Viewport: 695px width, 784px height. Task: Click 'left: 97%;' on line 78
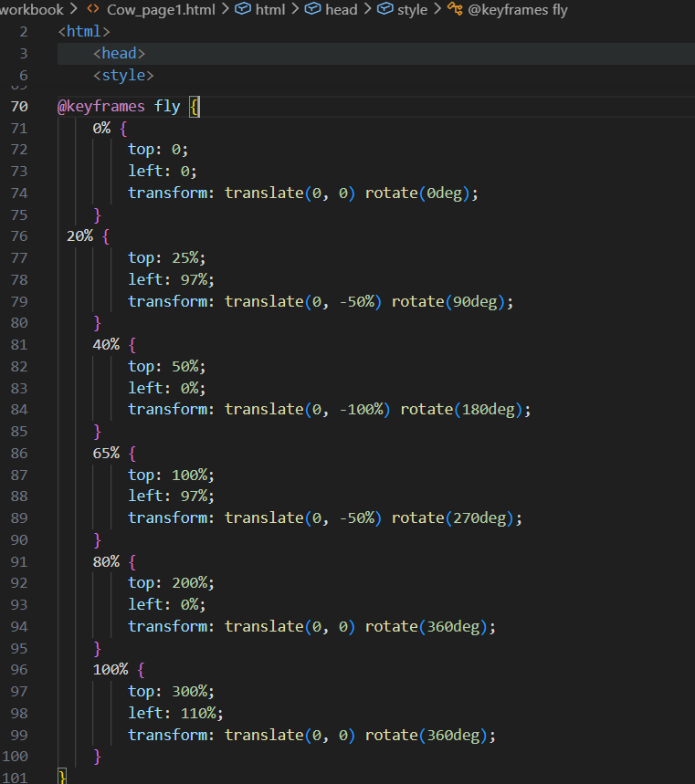[171, 279]
